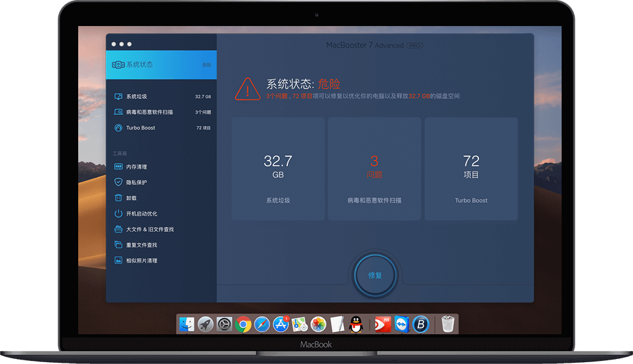Click the 内存清理 memory chip icon
Image resolution: width=633 pixels, height=364 pixels.
pos(119,167)
